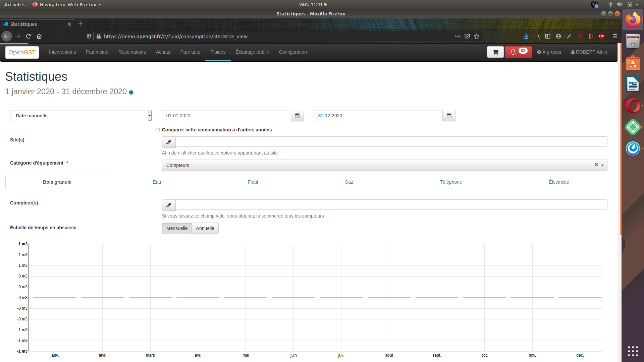Open the Date manuelle dropdown

(80, 116)
